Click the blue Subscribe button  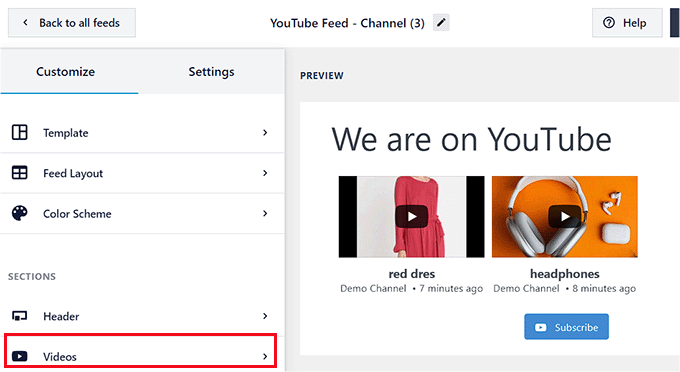point(566,326)
